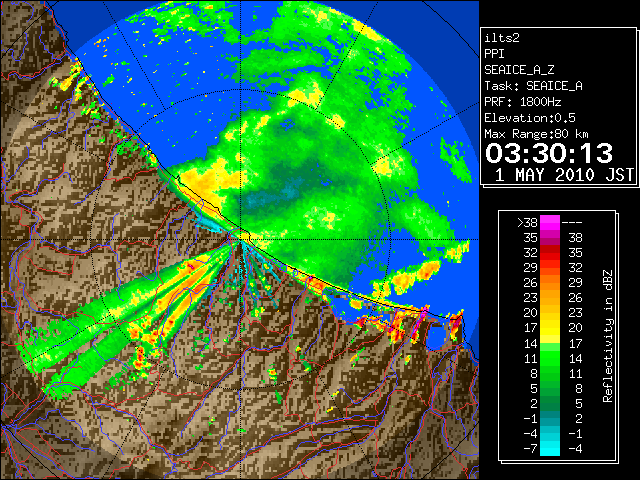Select the "PPI" scan type text
The image size is (640, 480).
click(x=494, y=54)
